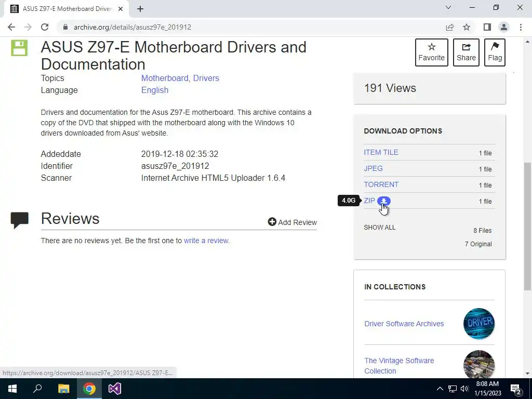The height and width of the screenshot is (399, 532).
Task: Click the Chrome taskbar icon
Action: 89,389
